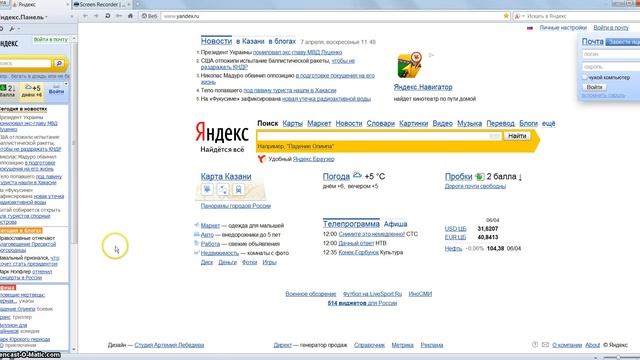Open the Метрика footer link

pyautogui.click(x=402, y=345)
